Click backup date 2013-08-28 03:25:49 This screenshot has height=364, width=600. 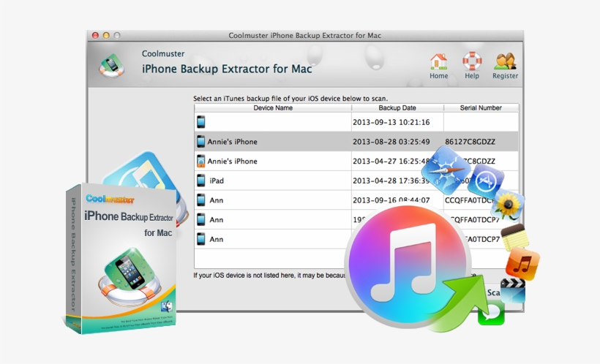point(391,142)
